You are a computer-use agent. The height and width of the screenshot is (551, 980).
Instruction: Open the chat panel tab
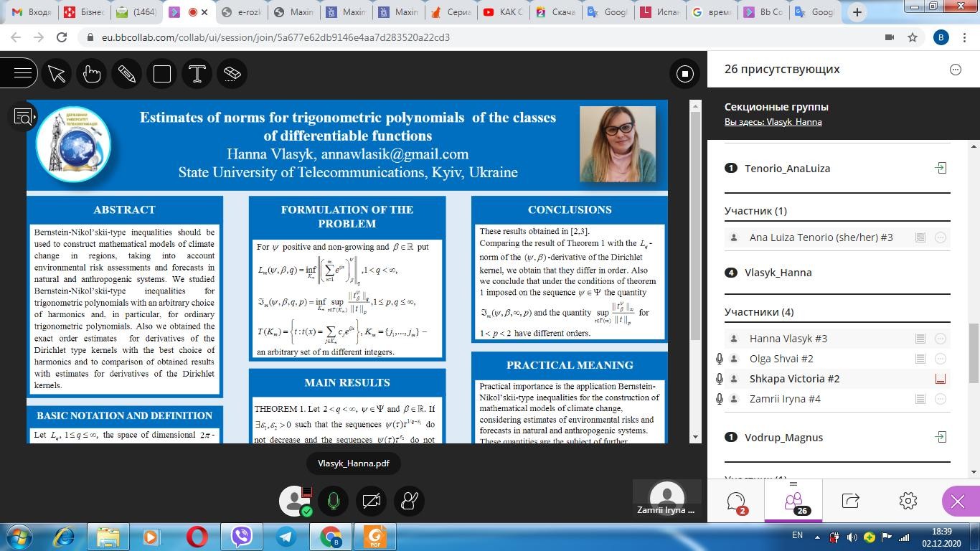(x=736, y=501)
